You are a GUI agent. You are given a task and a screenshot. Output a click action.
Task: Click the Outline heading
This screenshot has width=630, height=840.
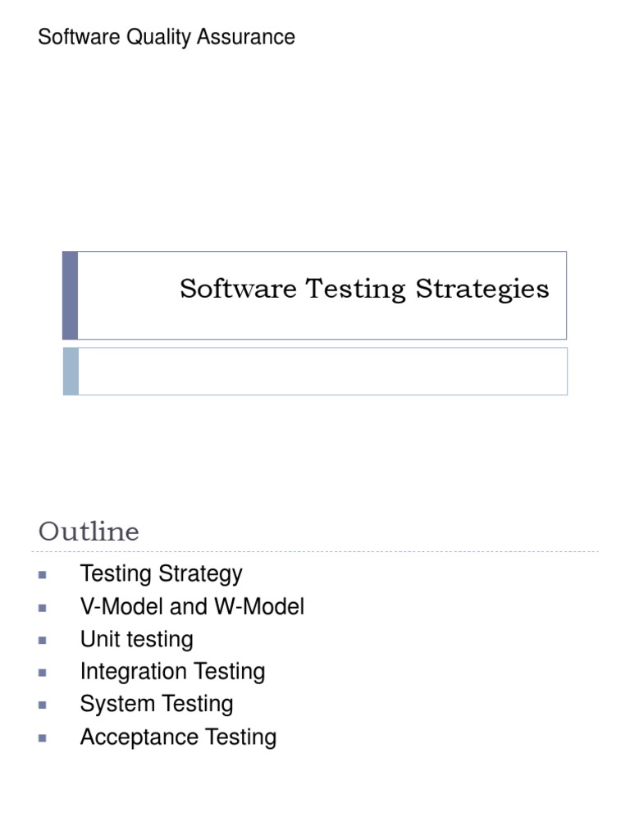tap(89, 532)
